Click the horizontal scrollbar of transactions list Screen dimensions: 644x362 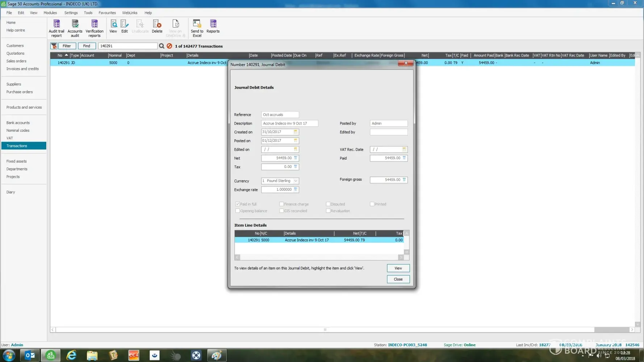click(x=325, y=330)
